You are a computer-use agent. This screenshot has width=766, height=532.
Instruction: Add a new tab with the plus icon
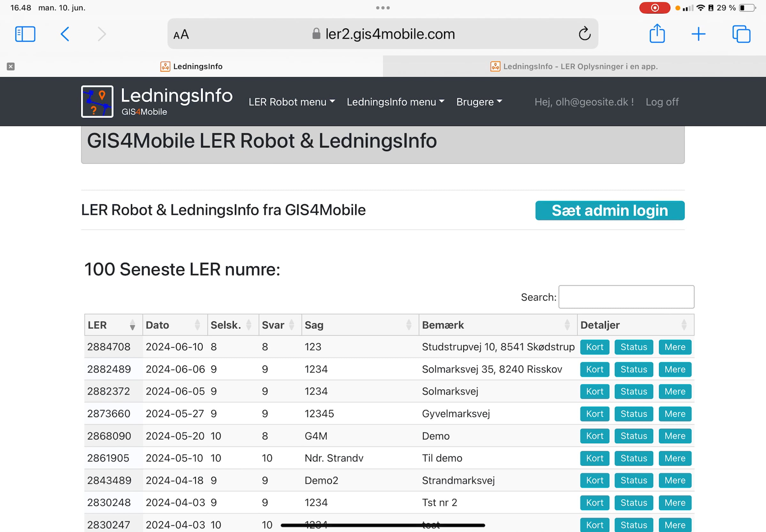coord(698,34)
